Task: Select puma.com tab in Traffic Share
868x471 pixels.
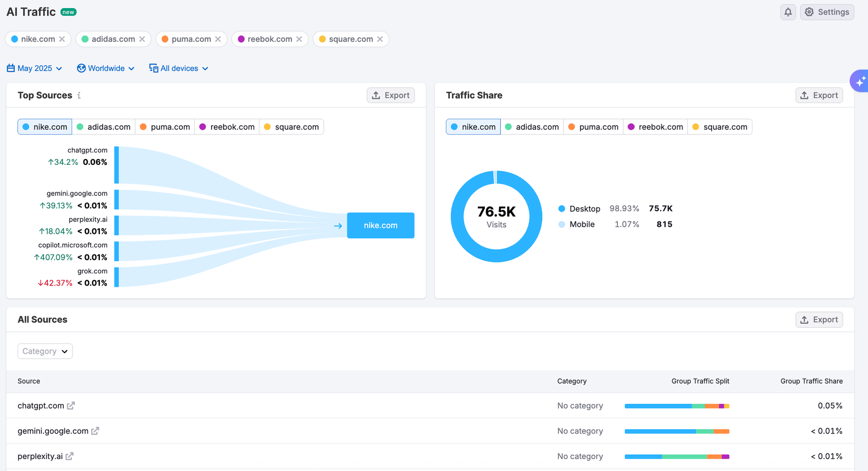Action: (593, 127)
